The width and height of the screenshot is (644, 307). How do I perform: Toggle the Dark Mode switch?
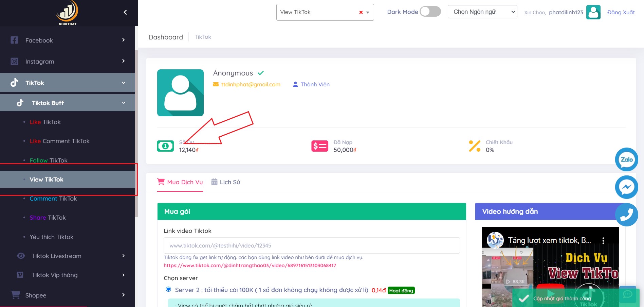pyautogui.click(x=430, y=12)
